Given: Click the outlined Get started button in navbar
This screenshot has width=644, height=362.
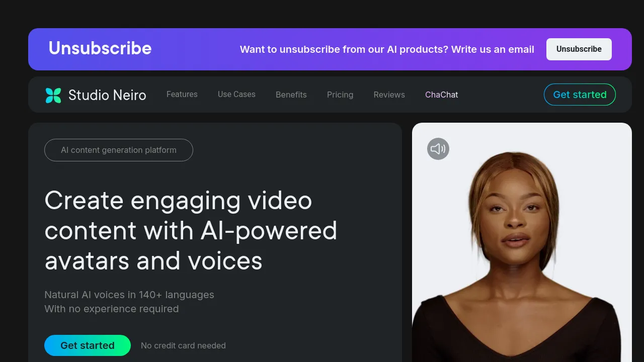Looking at the screenshot, I should 580,95.
